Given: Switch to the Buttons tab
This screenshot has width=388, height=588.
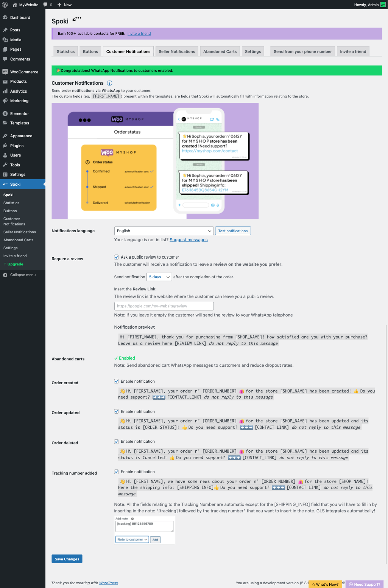Looking at the screenshot, I should [x=90, y=51].
